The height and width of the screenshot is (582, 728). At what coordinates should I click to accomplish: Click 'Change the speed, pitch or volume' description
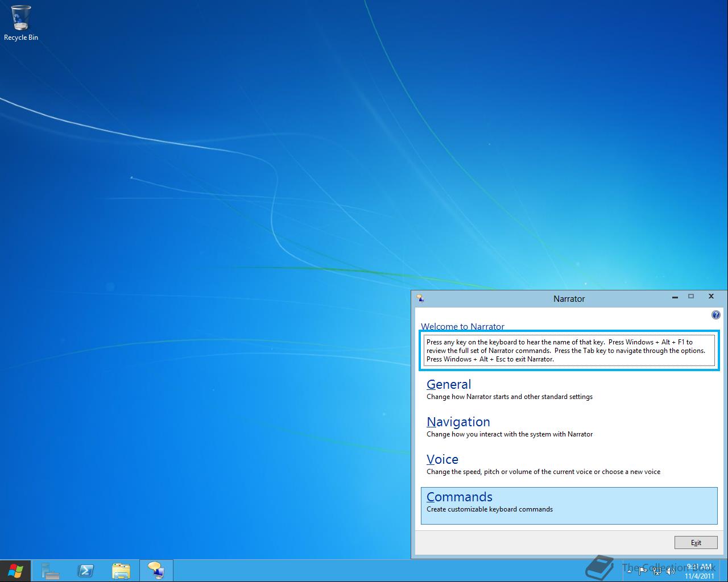[x=543, y=472]
